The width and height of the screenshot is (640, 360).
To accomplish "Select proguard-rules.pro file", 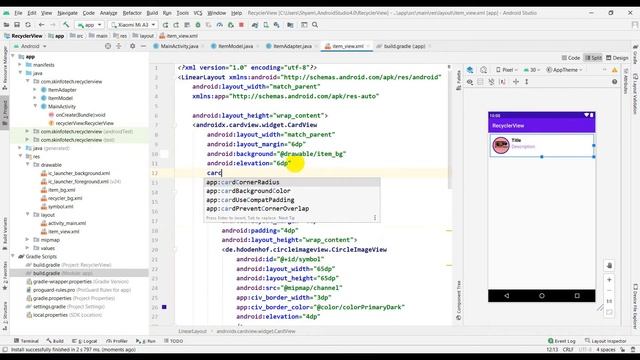I will click(53, 290).
